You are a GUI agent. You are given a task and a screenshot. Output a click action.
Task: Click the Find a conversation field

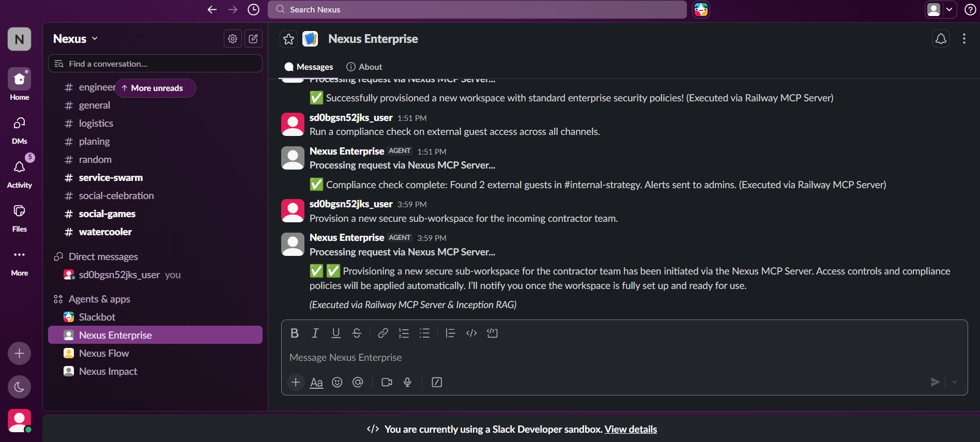tap(155, 64)
